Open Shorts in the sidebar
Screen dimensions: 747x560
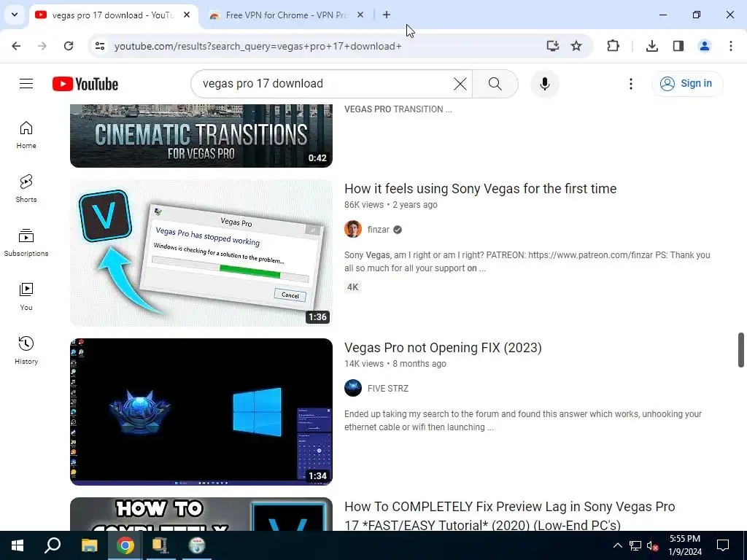(26, 189)
